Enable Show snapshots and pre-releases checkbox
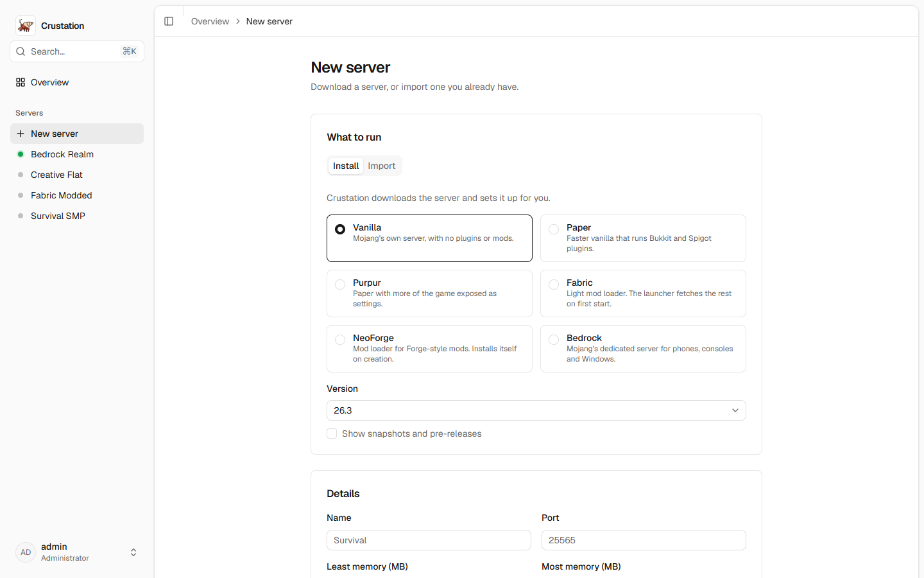 point(332,433)
